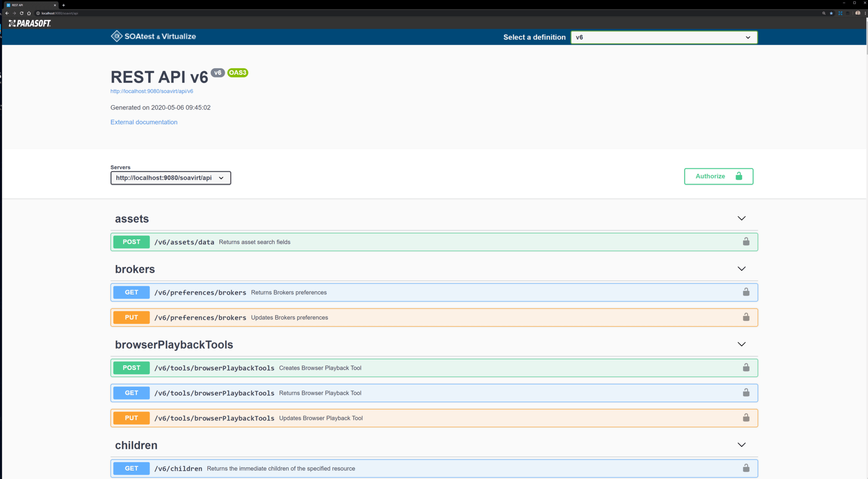Viewport: 868px width, 479px height.
Task: Open browser three-dot menu
Action: (x=865, y=13)
